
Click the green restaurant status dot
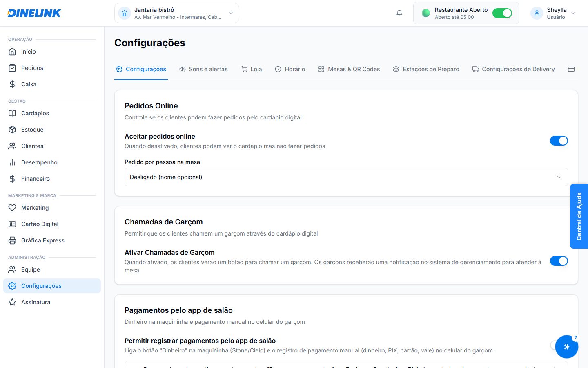[426, 13]
